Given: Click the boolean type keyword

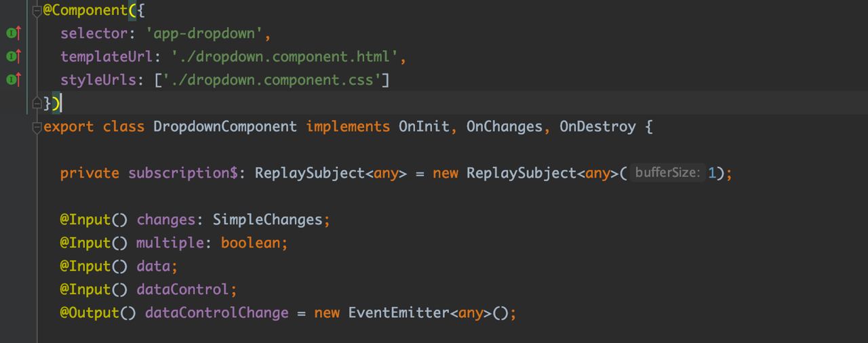Looking at the screenshot, I should (250, 243).
